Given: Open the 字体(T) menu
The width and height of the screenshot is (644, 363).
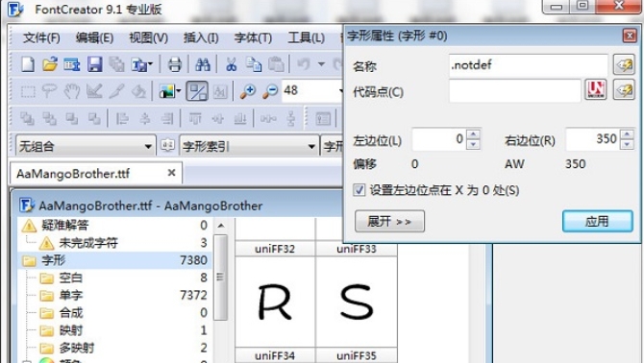Looking at the screenshot, I should (x=253, y=37).
